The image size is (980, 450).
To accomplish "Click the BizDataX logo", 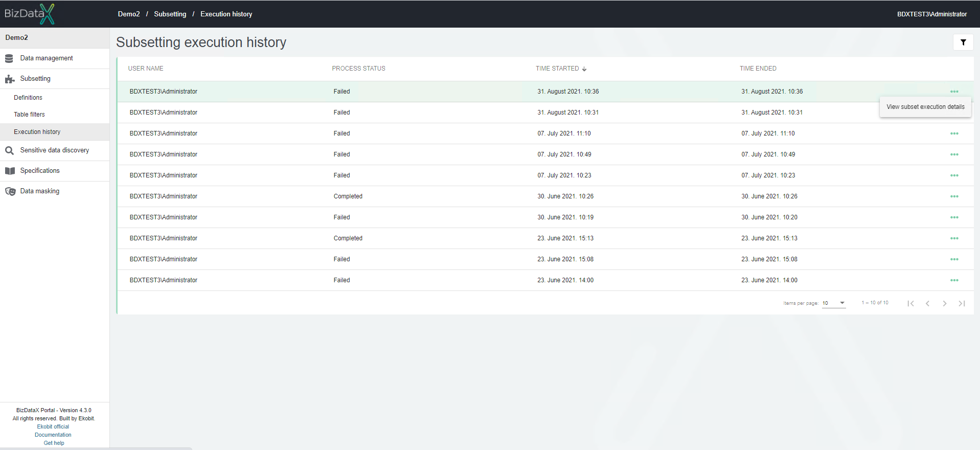I will point(29,14).
